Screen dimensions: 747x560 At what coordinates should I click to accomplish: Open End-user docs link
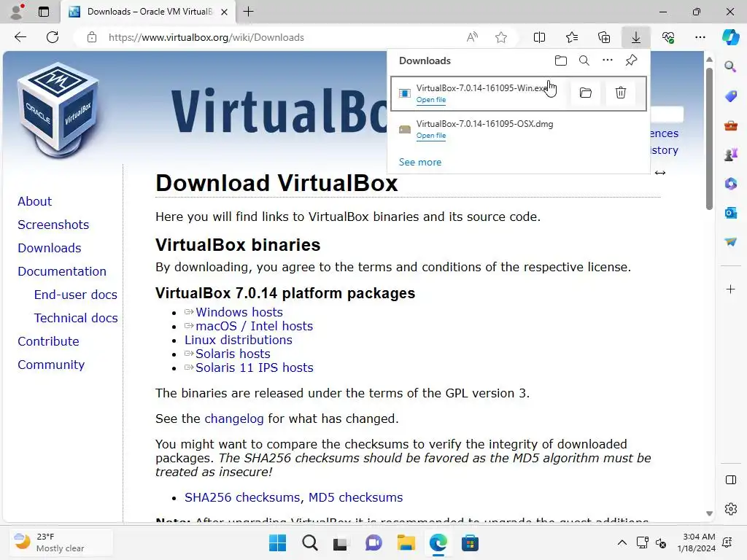[76, 295]
